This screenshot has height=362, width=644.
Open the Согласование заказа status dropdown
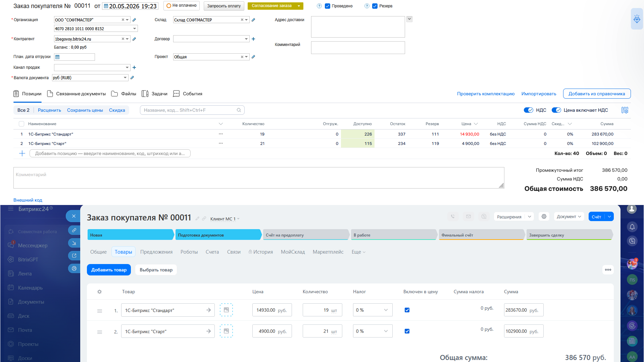(x=299, y=6)
